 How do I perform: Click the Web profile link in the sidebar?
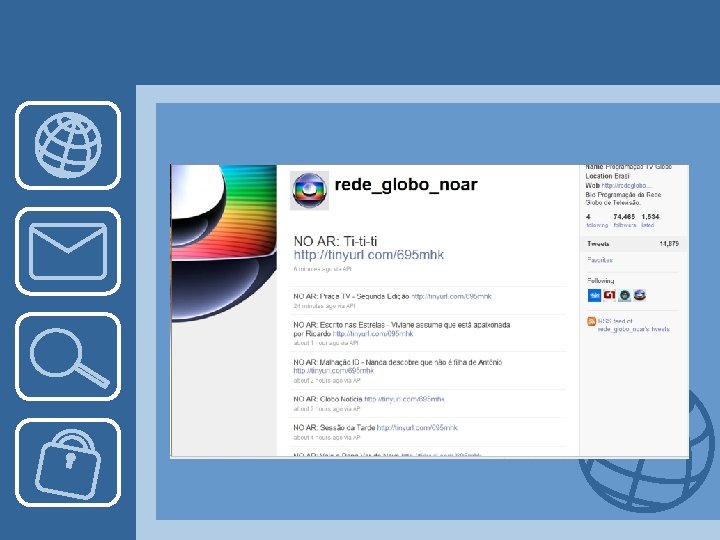626,186
